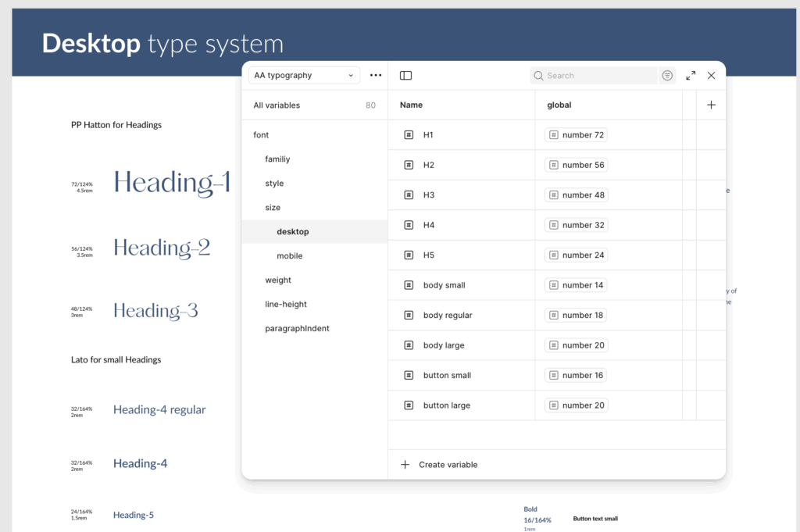This screenshot has height=532, width=800.
Task: Select the mobile size group
Action: click(x=290, y=256)
